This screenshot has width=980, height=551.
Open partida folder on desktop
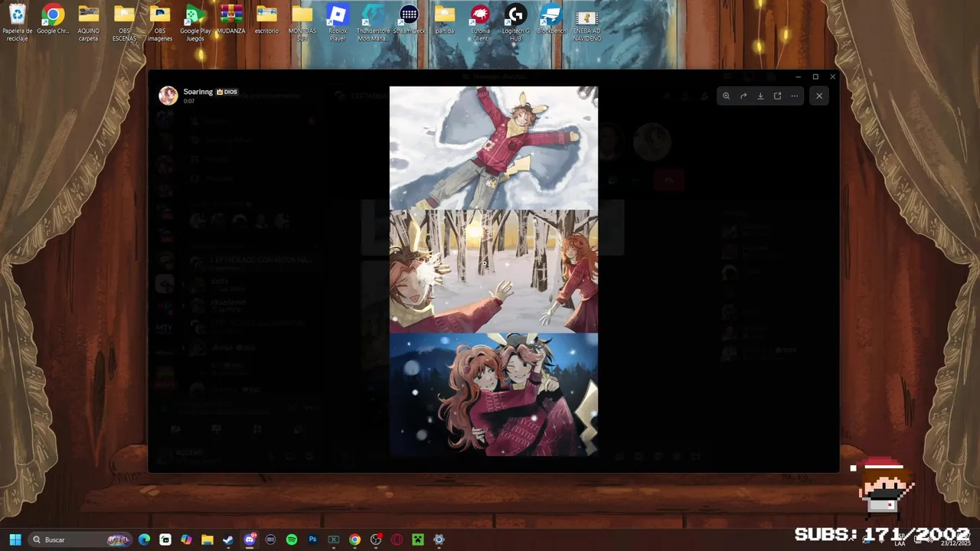[x=445, y=21]
